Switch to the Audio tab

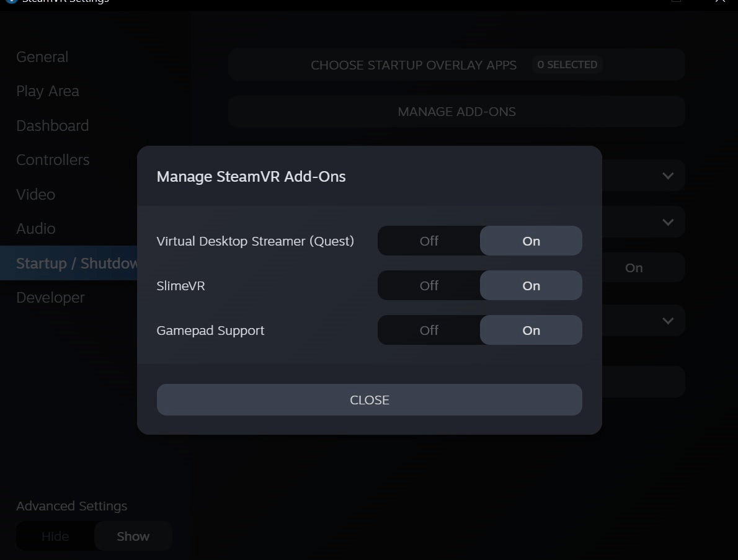(36, 229)
